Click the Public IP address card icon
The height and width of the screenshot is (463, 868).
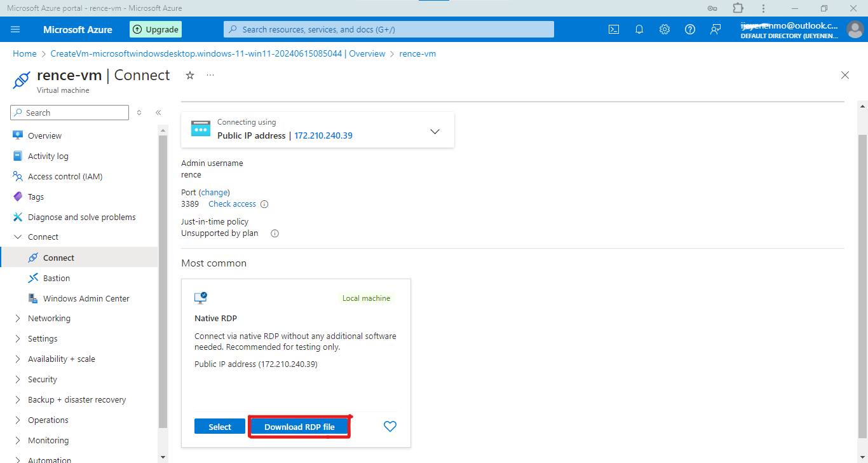(x=201, y=129)
